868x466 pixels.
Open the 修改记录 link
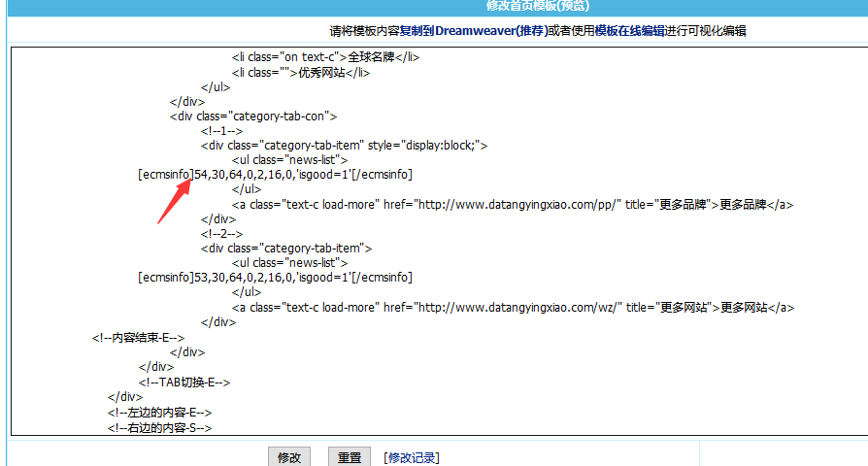tap(411, 457)
